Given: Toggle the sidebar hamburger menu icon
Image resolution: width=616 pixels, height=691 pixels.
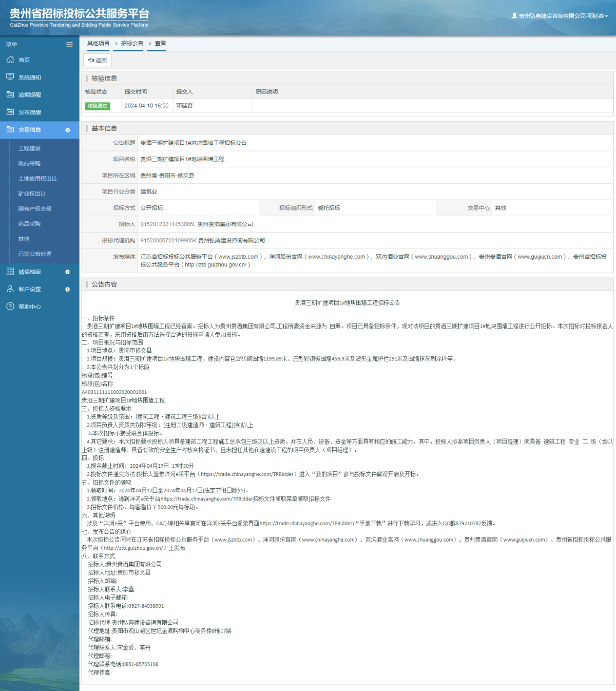Looking at the screenshot, I should tap(69, 45).
